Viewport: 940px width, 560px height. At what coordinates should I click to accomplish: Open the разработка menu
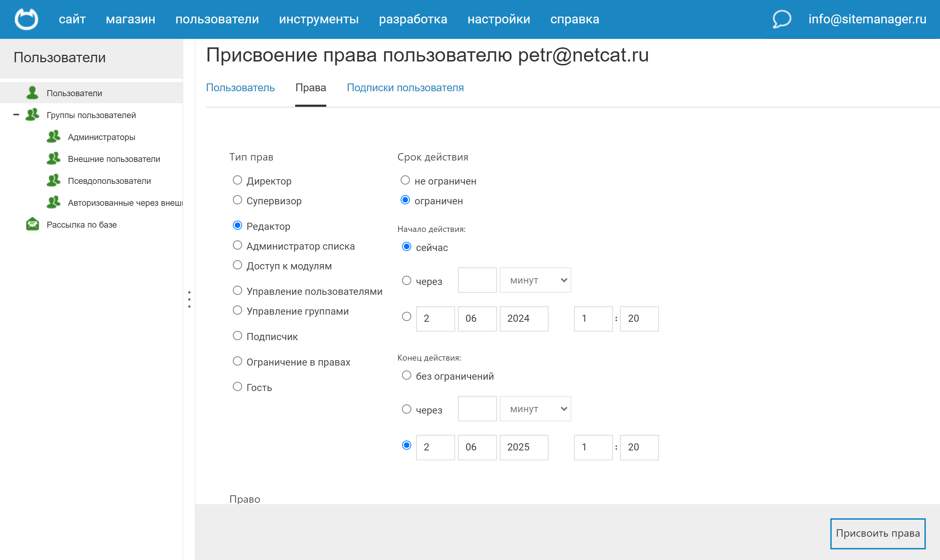click(x=413, y=19)
